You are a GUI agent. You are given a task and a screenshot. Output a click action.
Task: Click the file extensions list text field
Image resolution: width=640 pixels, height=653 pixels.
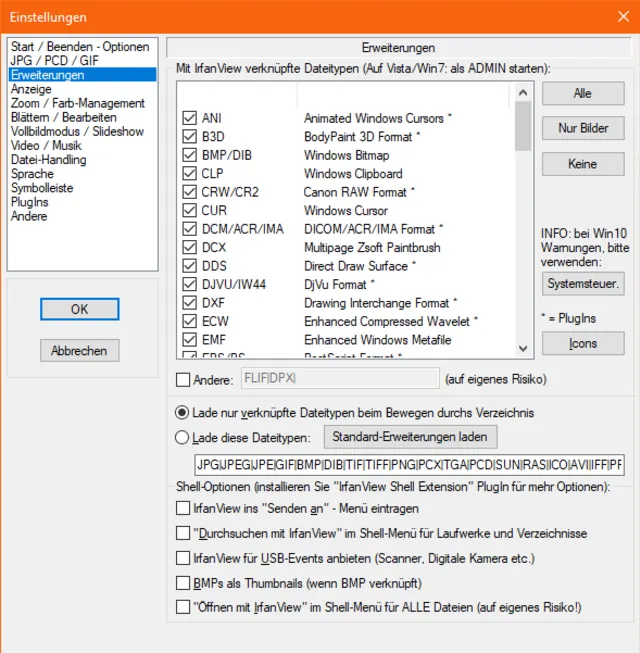[x=408, y=465]
